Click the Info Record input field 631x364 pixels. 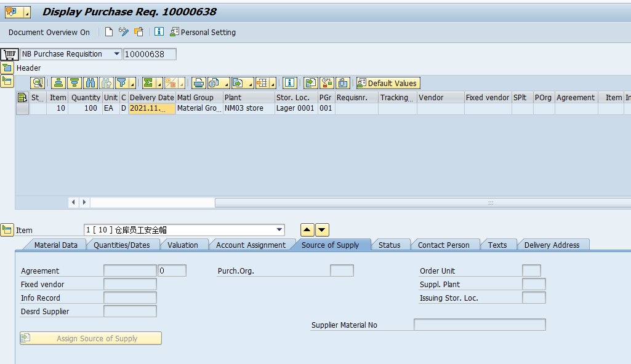[130, 298]
